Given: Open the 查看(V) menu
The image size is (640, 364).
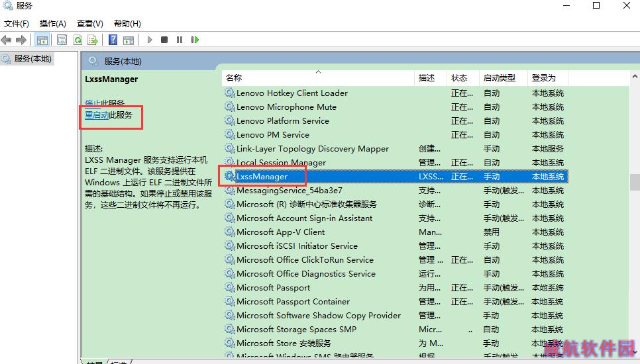Looking at the screenshot, I should click(x=90, y=24).
